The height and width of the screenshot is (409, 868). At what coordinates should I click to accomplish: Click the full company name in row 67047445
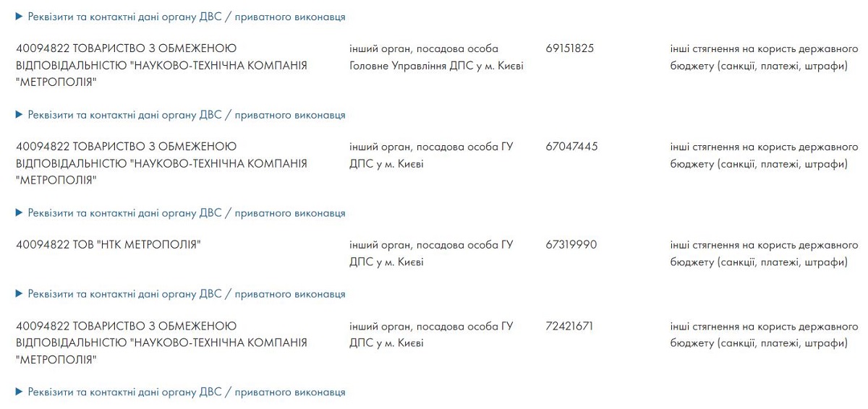click(x=161, y=164)
